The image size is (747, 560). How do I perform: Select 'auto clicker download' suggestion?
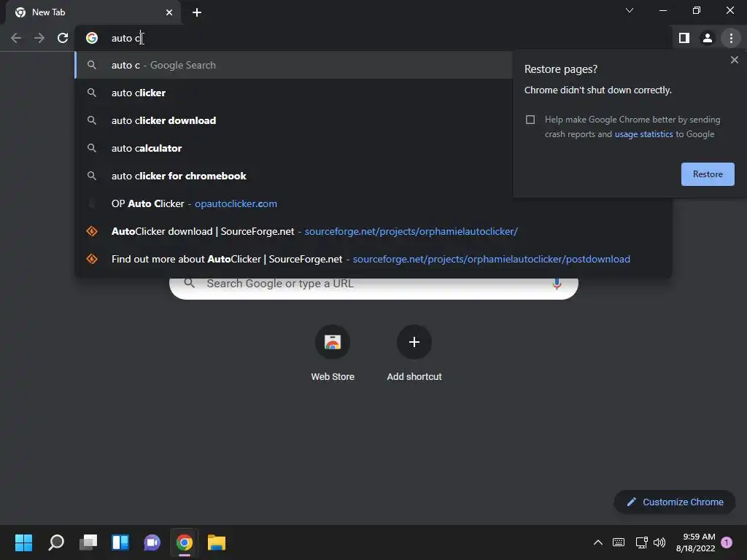coord(293,120)
